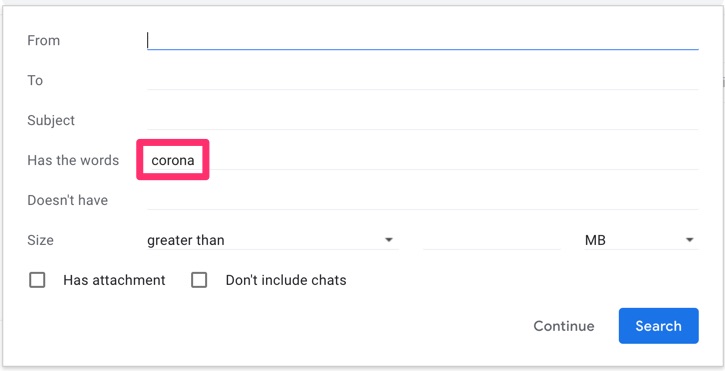Image resolution: width=725 pixels, height=371 pixels.
Task: Click the Has the words field containing corona
Action: coord(423,161)
